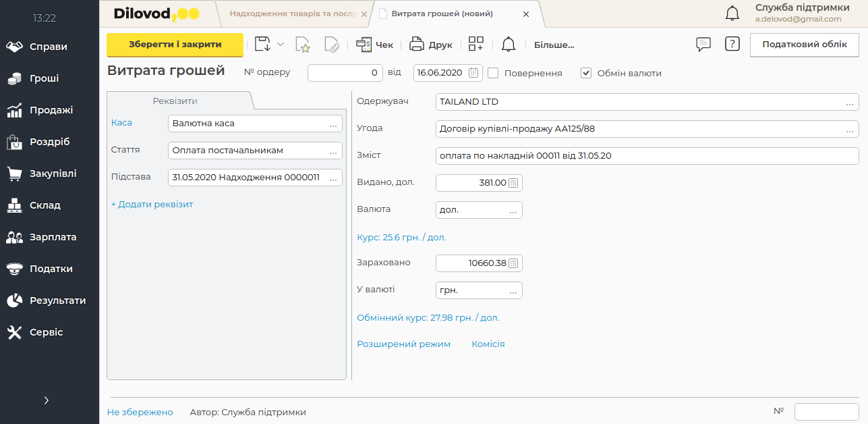Screen dimensions: 868x424
Task: Close the Надходження товарів та послуг tab
Action: click(364, 14)
